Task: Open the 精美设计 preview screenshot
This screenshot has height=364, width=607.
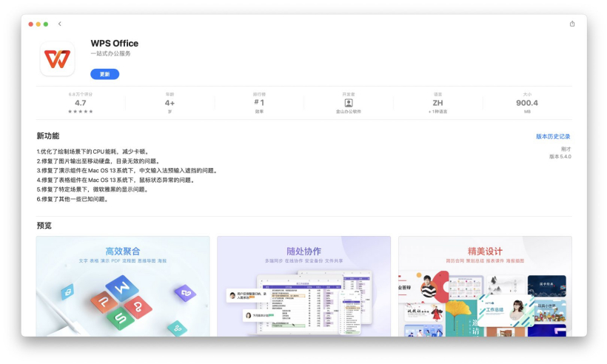Action: pyautogui.click(x=485, y=286)
